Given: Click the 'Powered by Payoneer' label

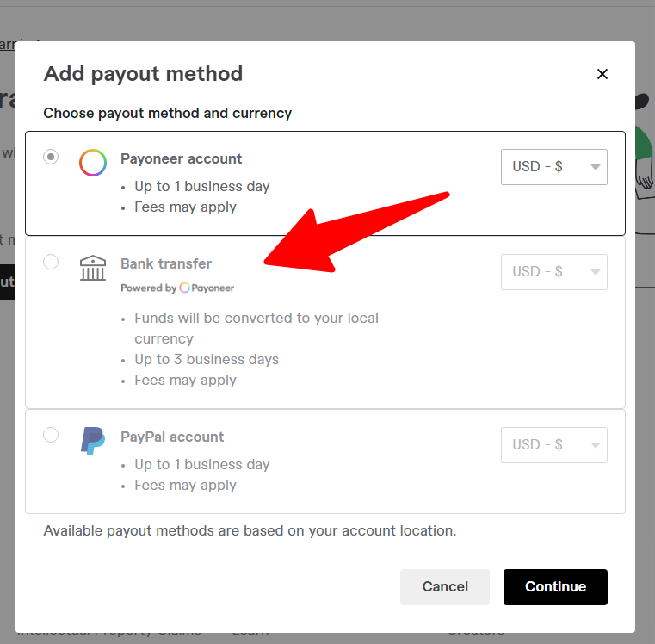Looking at the screenshot, I should [x=177, y=288].
